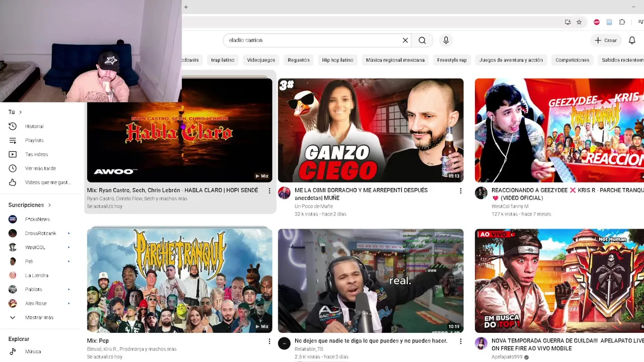644x362 pixels.
Task: Open WestCol funny M channel avatar
Action: coord(481,193)
